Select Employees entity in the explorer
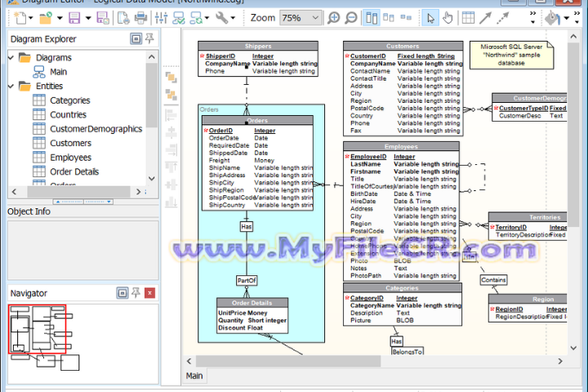The image size is (588, 392). point(70,158)
